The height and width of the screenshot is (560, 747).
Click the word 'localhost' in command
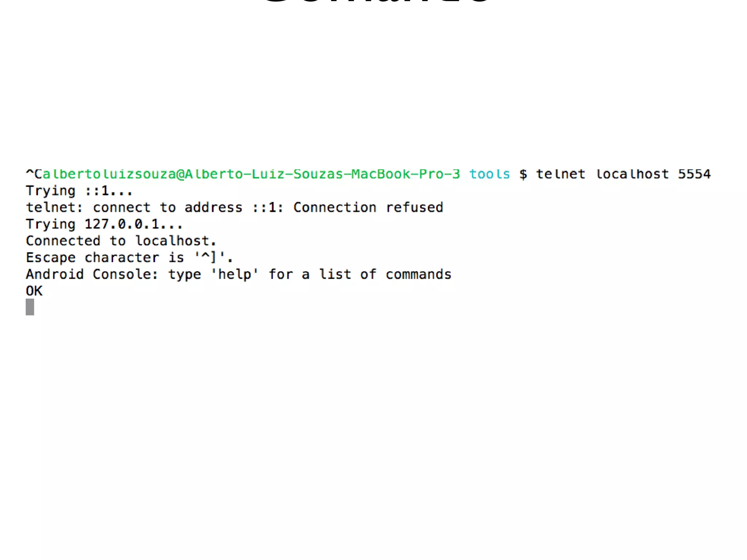point(632,174)
